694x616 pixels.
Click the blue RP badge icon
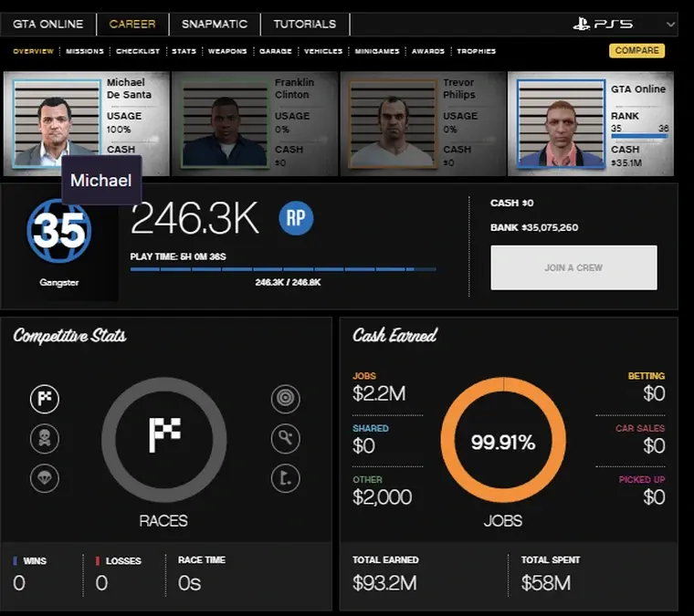pyautogui.click(x=296, y=219)
